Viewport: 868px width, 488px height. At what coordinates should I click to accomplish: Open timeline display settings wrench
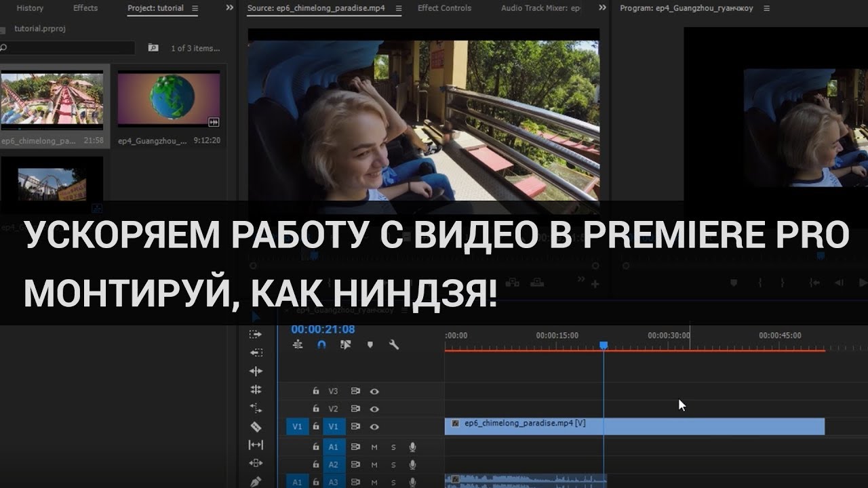(x=393, y=344)
